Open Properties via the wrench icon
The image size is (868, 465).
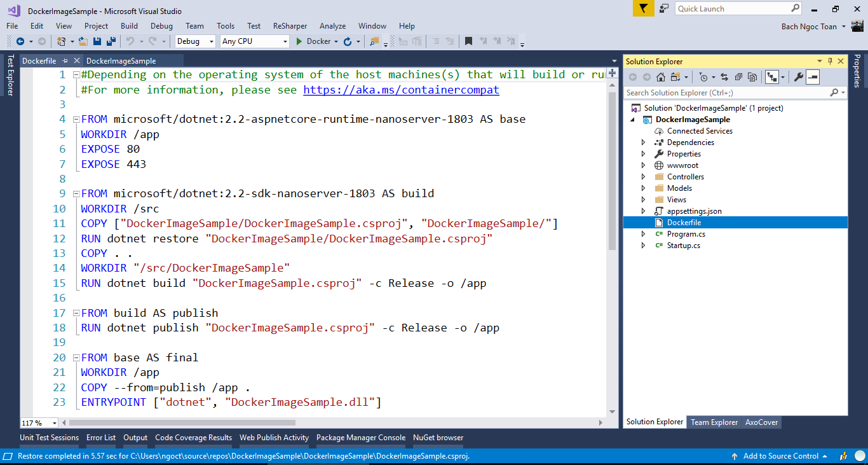tap(799, 77)
